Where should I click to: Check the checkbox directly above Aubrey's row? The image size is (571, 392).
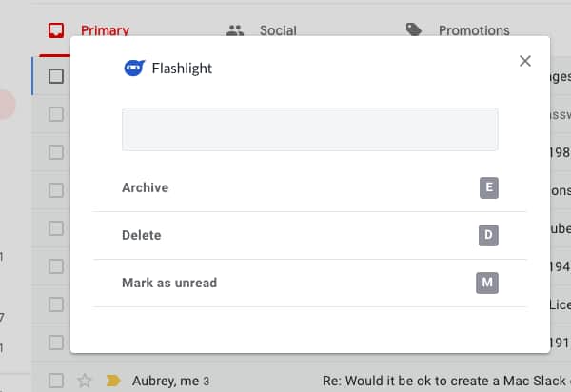[56, 343]
